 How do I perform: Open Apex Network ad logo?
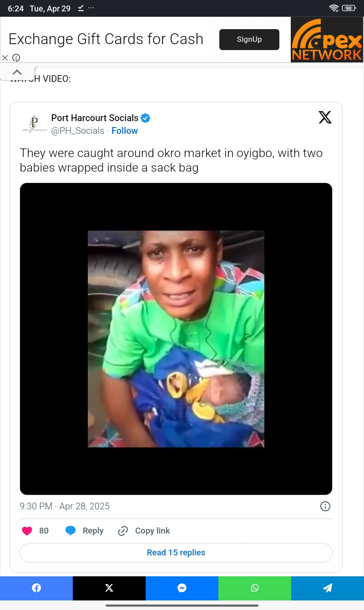coord(327,40)
